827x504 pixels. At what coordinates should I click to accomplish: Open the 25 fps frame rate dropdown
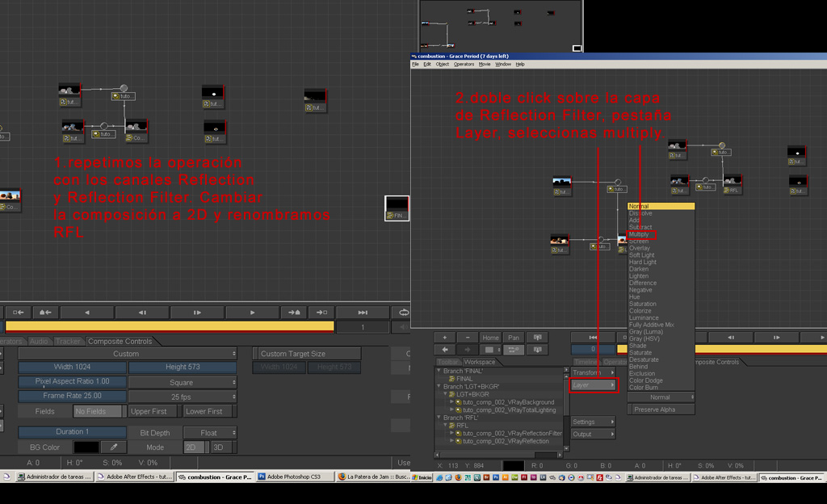click(x=183, y=397)
